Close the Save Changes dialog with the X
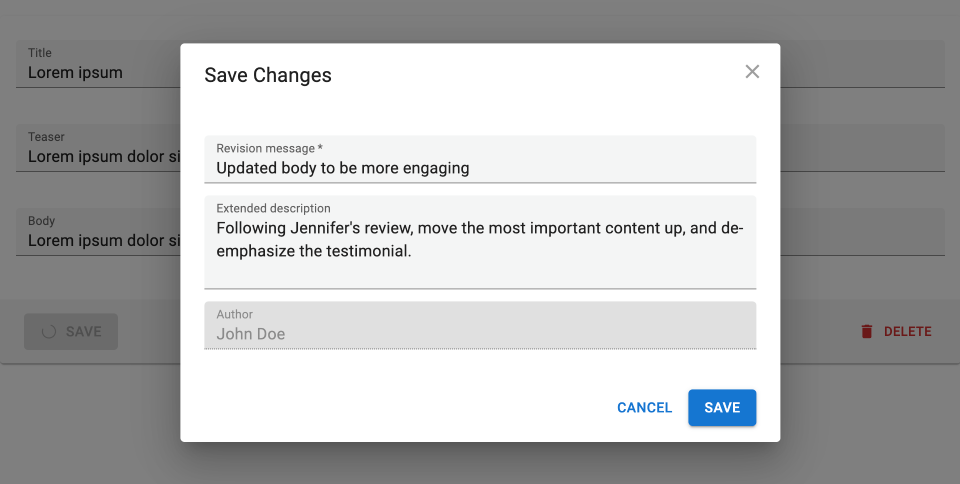Screen dimensions: 960x484 tap(752, 71)
